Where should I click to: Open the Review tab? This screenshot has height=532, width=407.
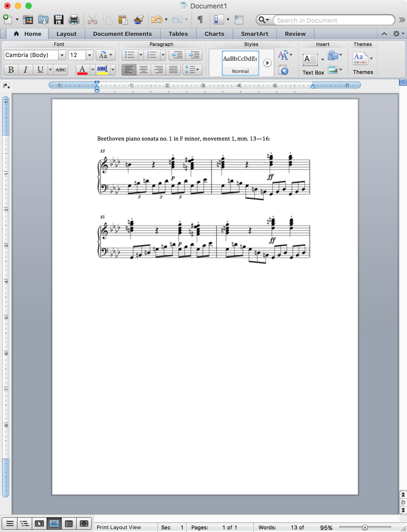(295, 34)
